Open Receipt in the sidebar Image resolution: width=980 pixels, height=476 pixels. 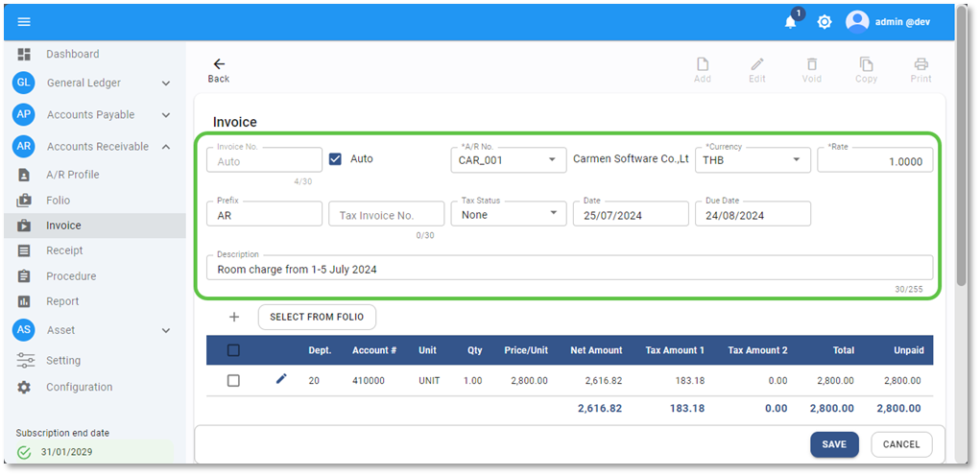point(64,250)
